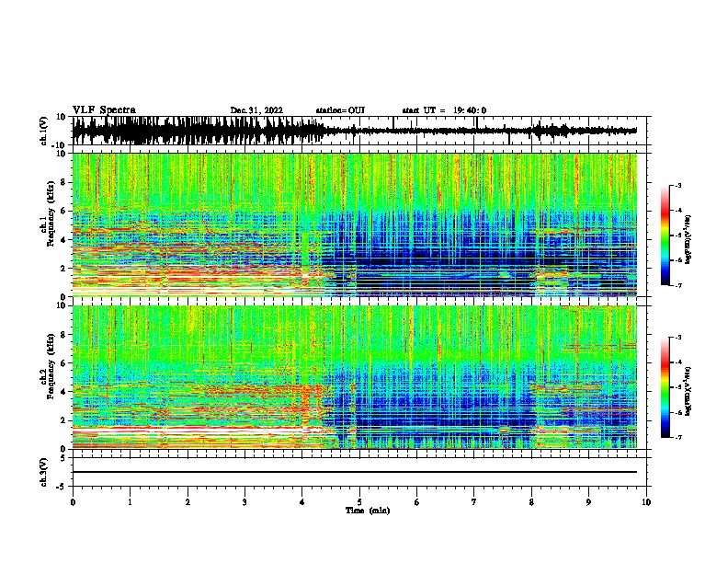Viewport: 728px width, 563px height.
Task: Click the ch.1 voltage waveform trace
Action: click(354, 131)
